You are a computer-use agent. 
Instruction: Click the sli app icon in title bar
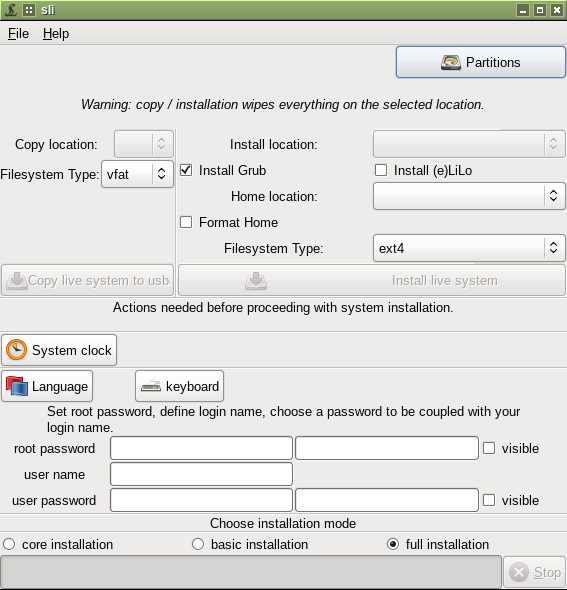pos(11,10)
